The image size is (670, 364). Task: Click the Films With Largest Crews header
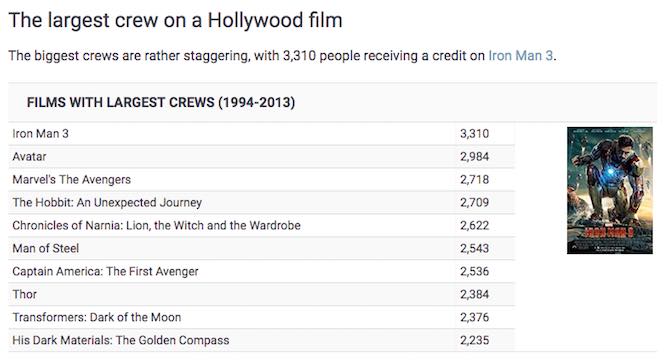pos(161,103)
